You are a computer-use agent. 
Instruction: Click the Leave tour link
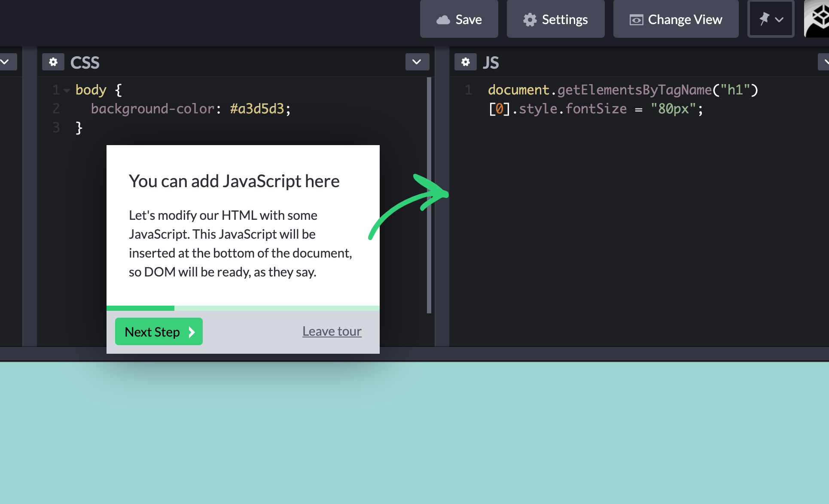(x=332, y=331)
